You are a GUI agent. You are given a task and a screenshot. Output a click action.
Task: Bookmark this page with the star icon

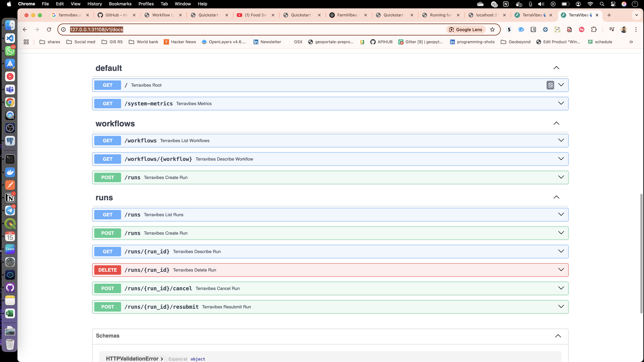[492, 29]
